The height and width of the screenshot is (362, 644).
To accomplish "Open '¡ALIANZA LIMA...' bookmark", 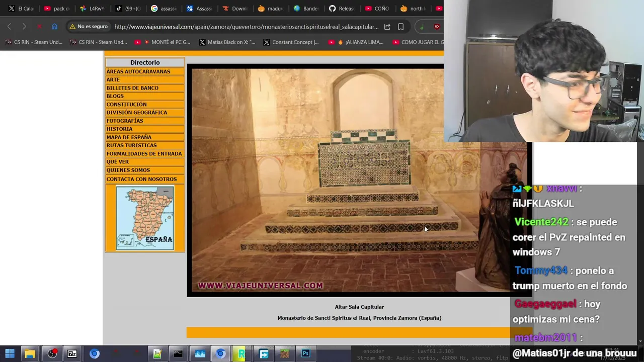I will pyautogui.click(x=355, y=42).
